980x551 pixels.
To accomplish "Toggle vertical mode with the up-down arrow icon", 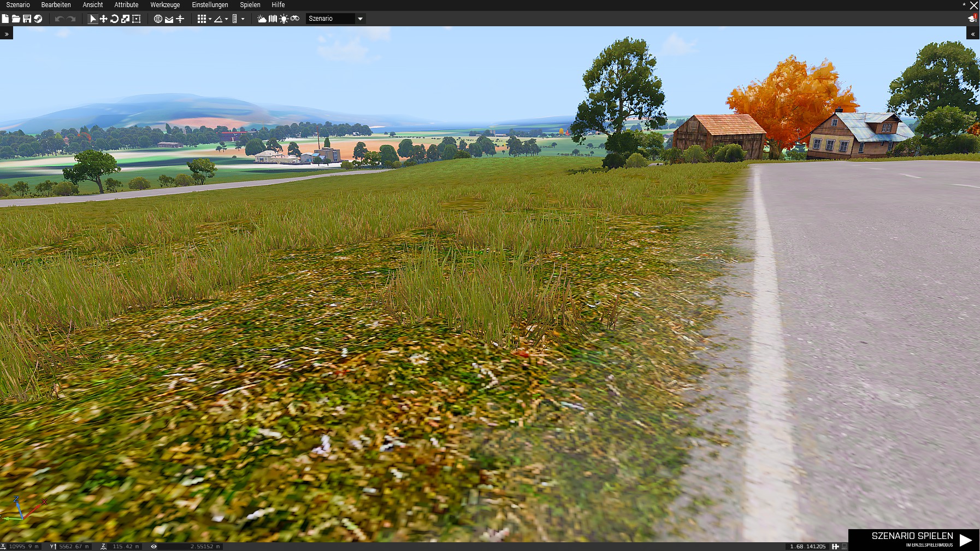I will (x=180, y=19).
